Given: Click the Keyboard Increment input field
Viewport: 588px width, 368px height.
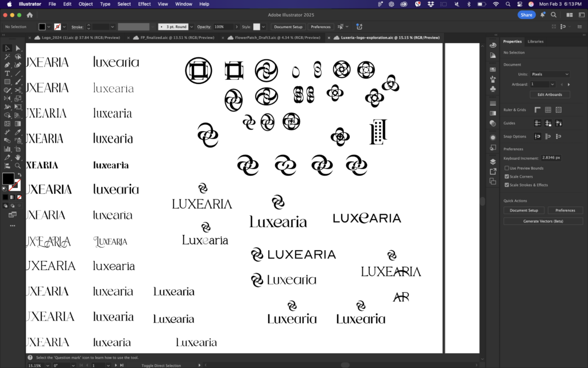Looking at the screenshot, I should (x=551, y=158).
